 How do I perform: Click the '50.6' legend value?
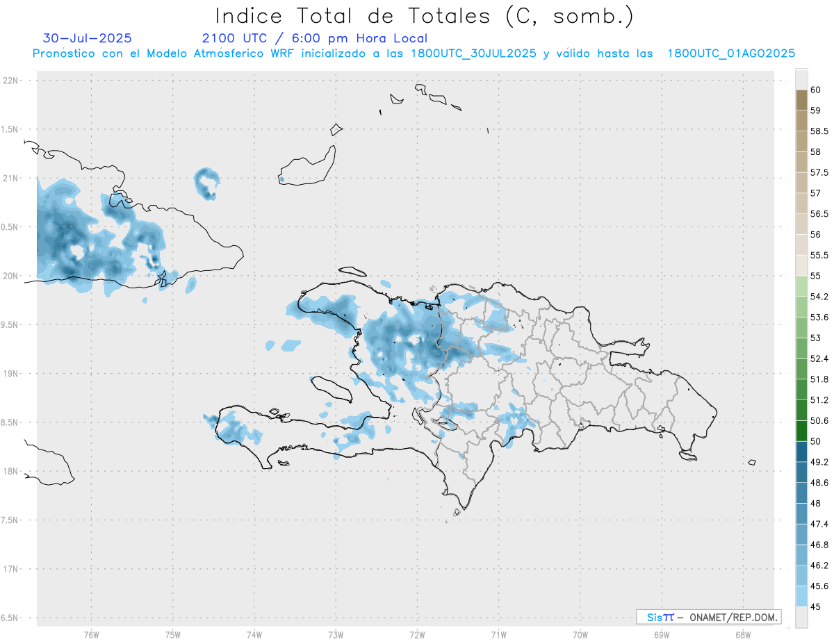pyautogui.click(x=819, y=420)
